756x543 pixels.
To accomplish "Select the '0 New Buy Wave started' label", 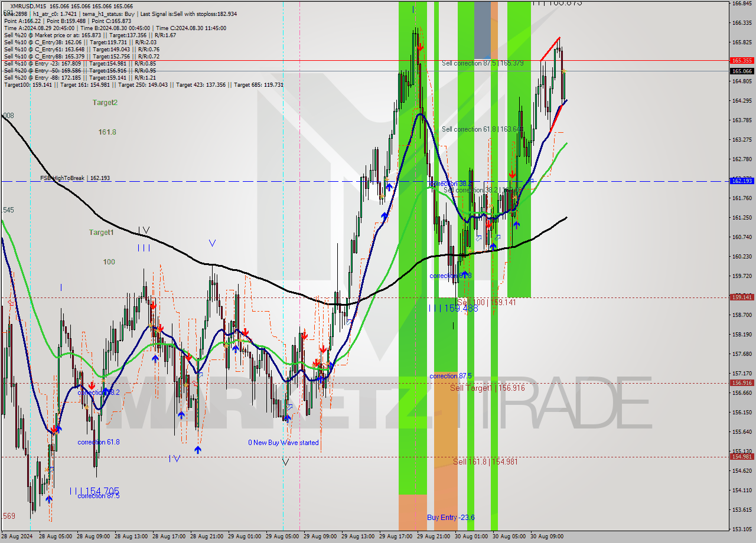I will pos(283,443).
